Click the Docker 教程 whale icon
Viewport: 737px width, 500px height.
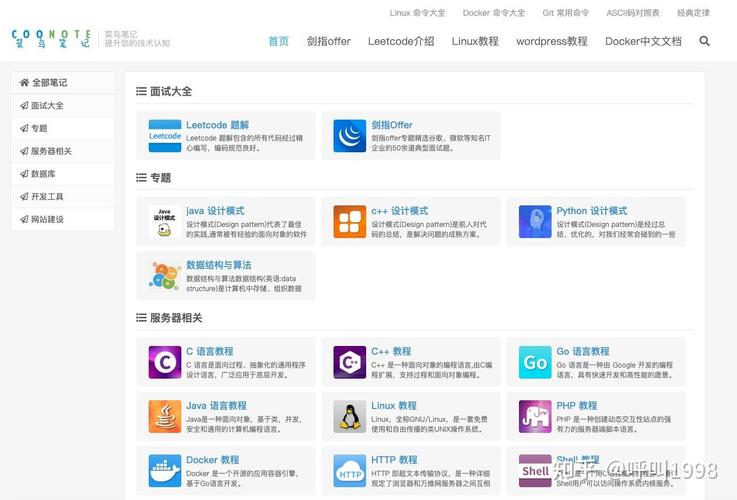pos(165,470)
